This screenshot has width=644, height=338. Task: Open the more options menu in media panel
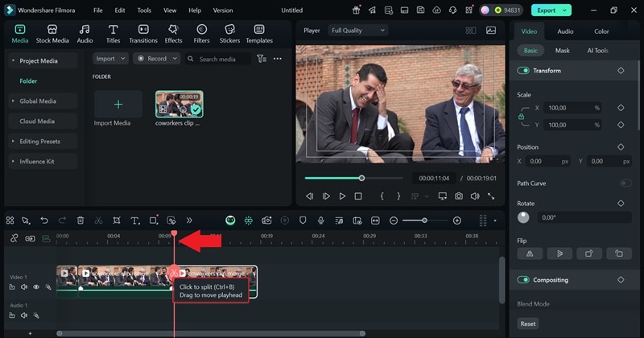(278, 59)
